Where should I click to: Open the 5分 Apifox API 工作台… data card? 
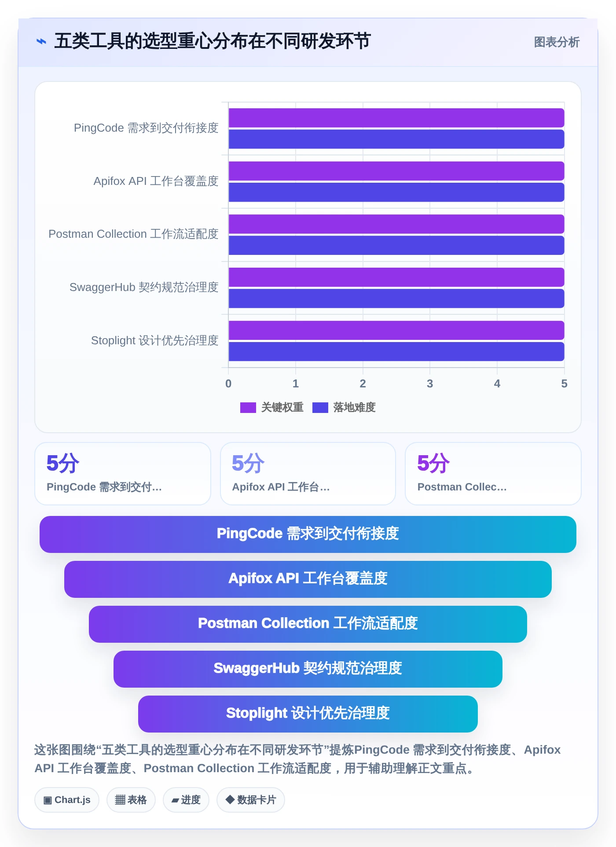click(308, 474)
